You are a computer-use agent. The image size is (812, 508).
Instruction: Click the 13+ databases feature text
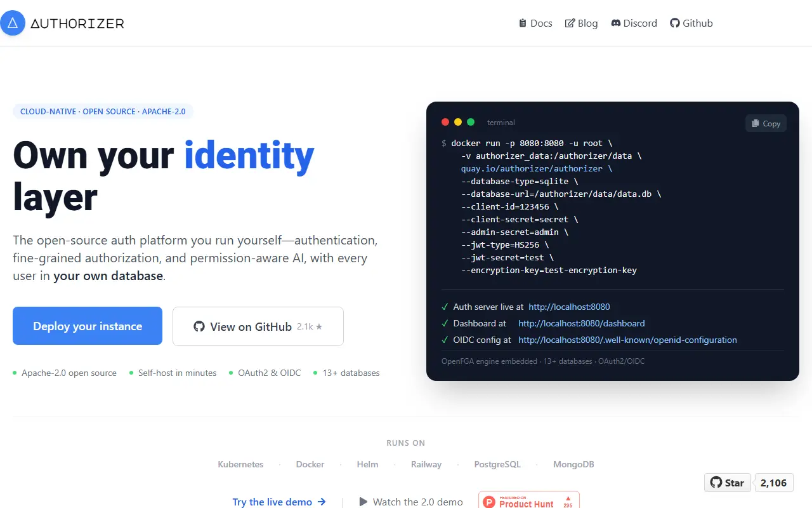coord(351,373)
